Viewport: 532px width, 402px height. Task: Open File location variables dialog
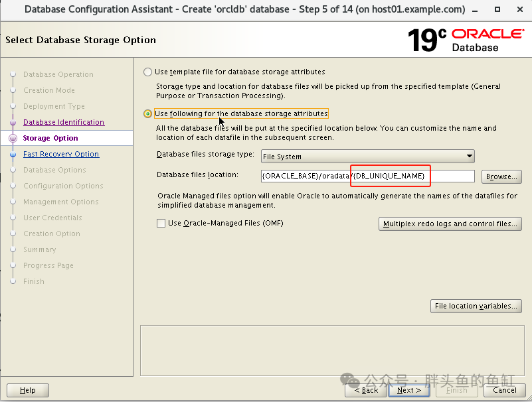[476, 306]
